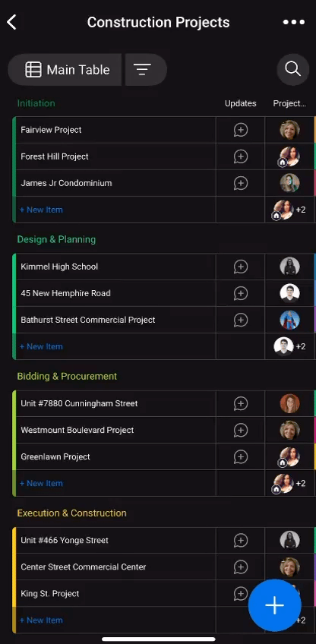The height and width of the screenshot is (644, 316).
Task: Tap the back arrow icon
Action: (11, 22)
